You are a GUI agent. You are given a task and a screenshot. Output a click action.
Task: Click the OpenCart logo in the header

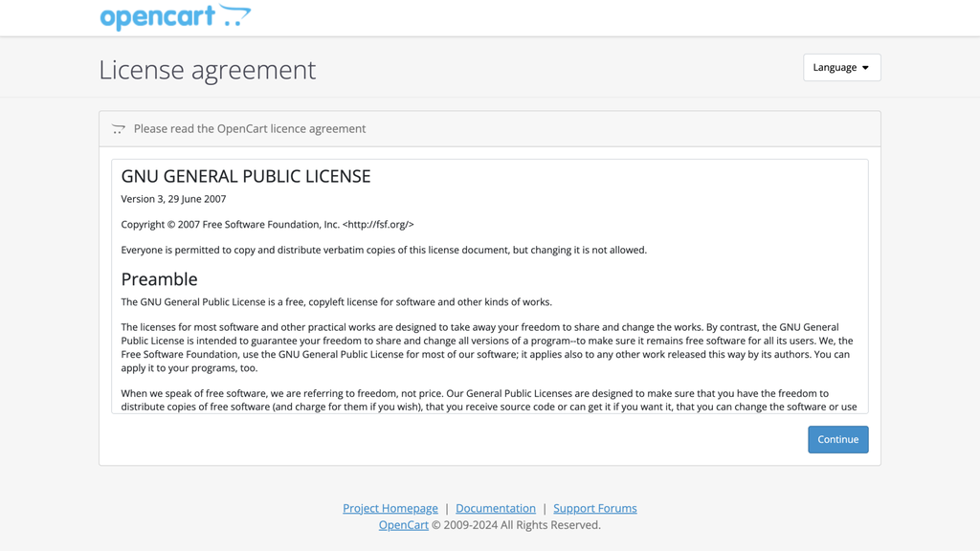[175, 16]
